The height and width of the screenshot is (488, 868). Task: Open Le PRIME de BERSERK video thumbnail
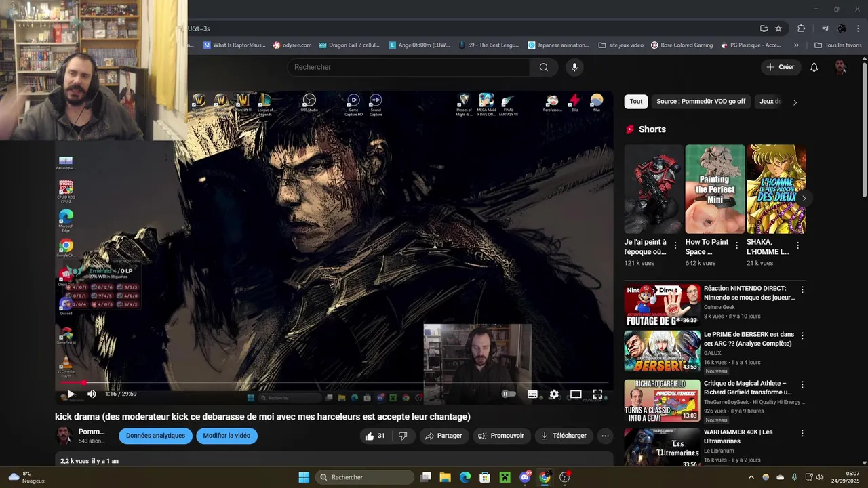point(662,351)
